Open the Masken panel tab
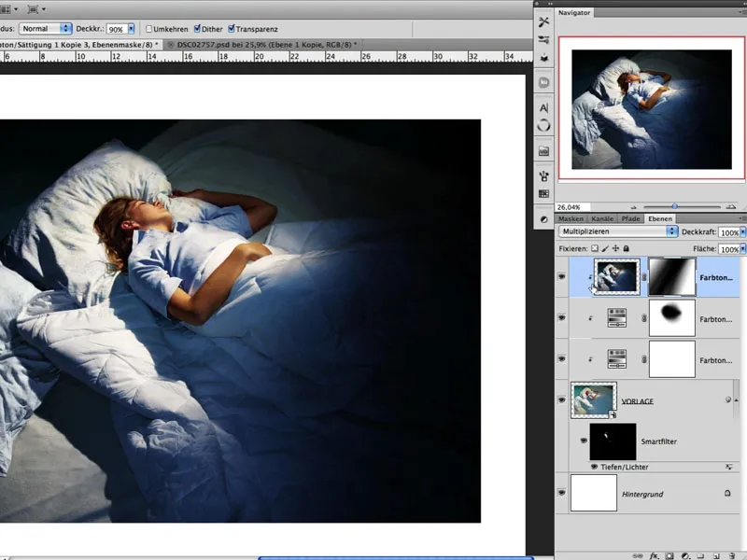Viewport: 747px width, 560px height. coord(571,218)
